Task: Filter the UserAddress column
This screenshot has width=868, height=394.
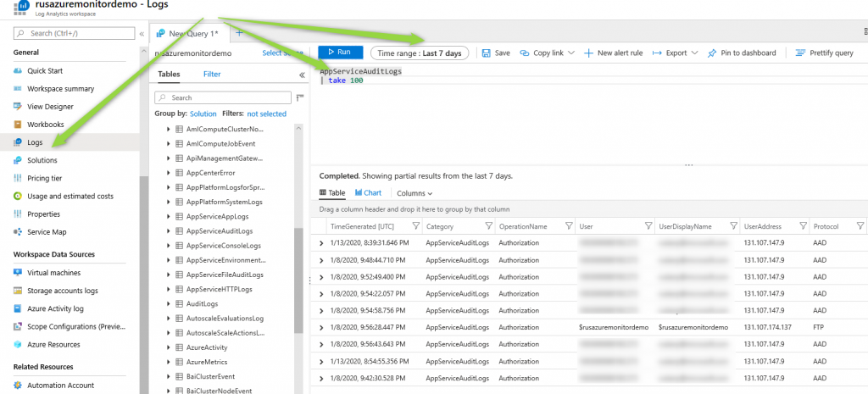Action: point(803,226)
